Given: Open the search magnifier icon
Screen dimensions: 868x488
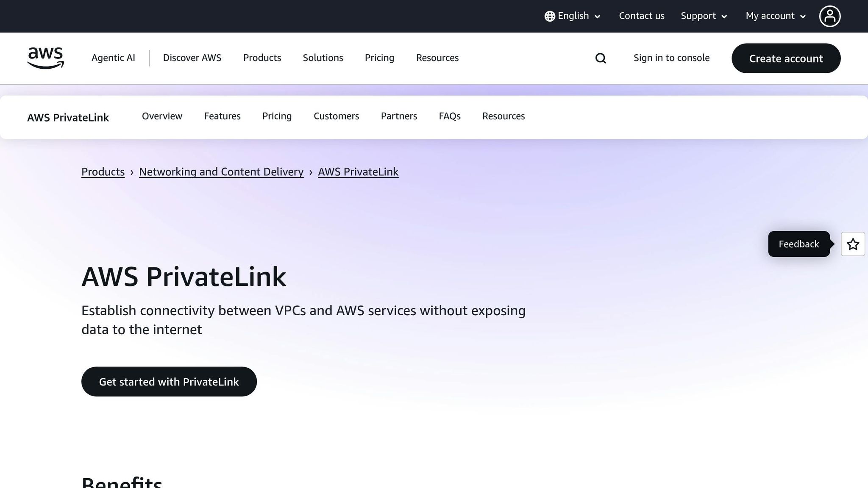Looking at the screenshot, I should [x=601, y=58].
